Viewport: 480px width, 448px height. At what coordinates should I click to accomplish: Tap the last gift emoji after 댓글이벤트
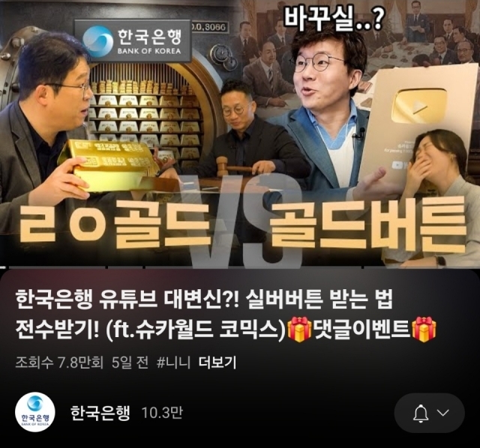click(424, 330)
